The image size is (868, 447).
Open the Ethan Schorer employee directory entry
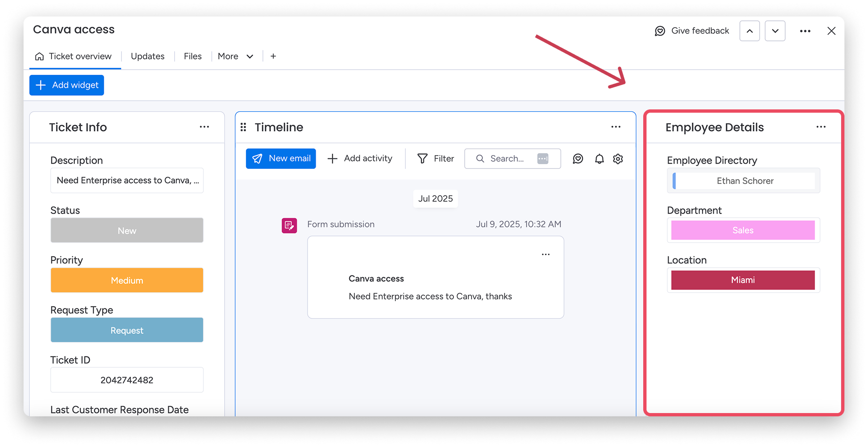[x=744, y=181]
